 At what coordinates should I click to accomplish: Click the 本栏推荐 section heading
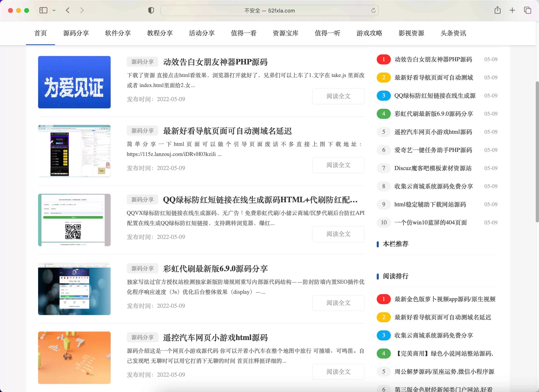click(395, 244)
